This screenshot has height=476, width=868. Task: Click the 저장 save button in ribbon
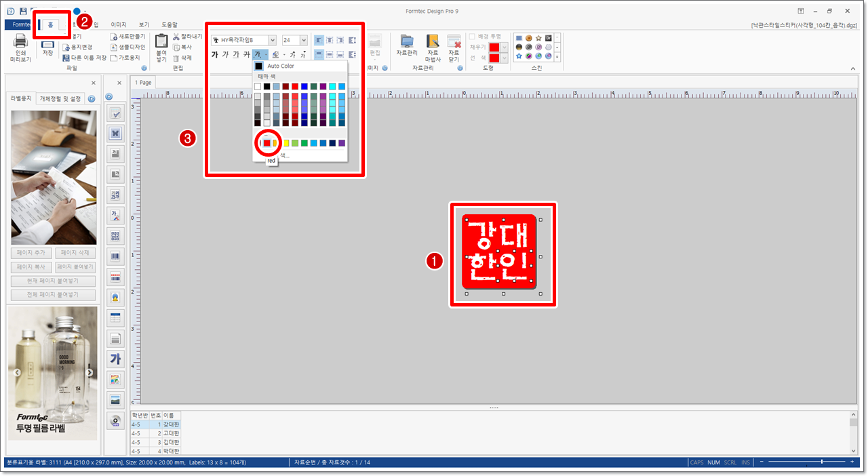47,47
